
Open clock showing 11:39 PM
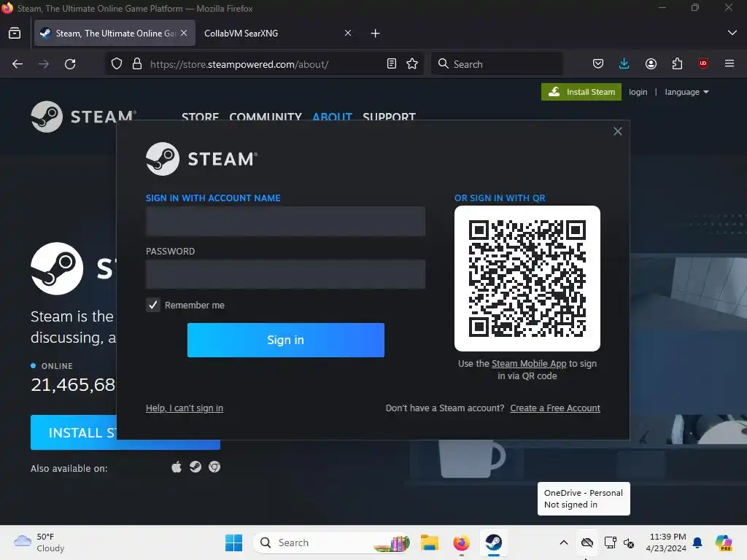tap(667, 542)
